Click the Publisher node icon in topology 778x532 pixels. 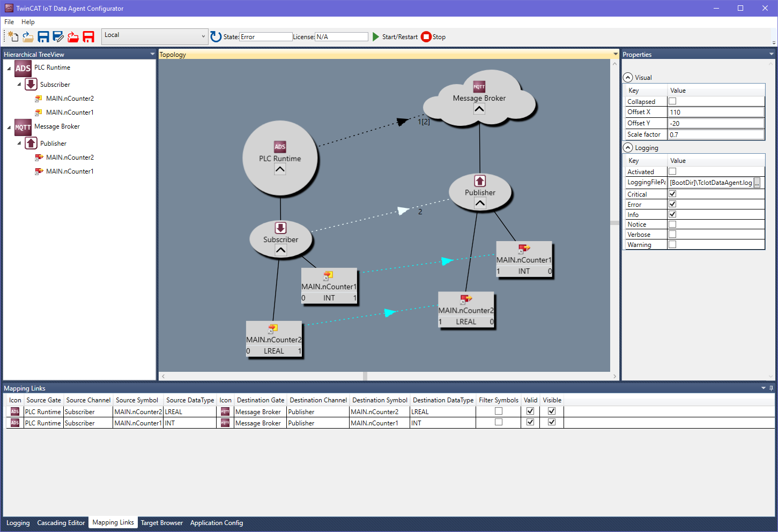pos(480,181)
